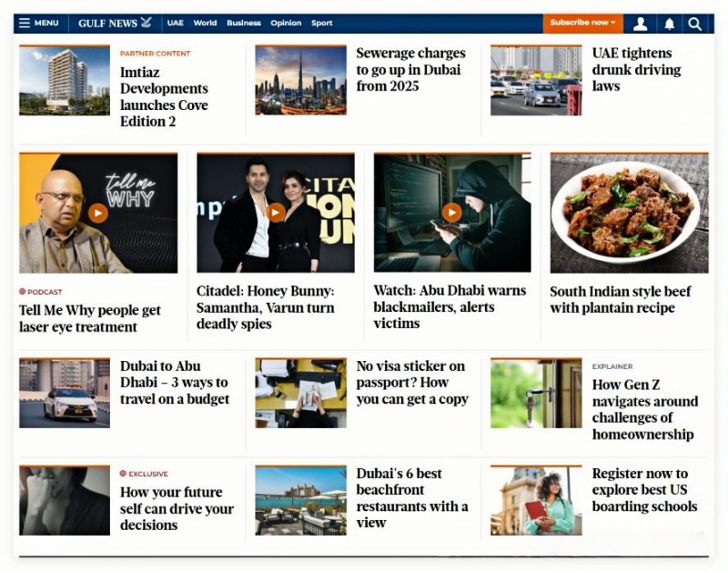This screenshot has height=571, width=728.
Task: Open the hamburger Menu icon
Action: (x=25, y=23)
